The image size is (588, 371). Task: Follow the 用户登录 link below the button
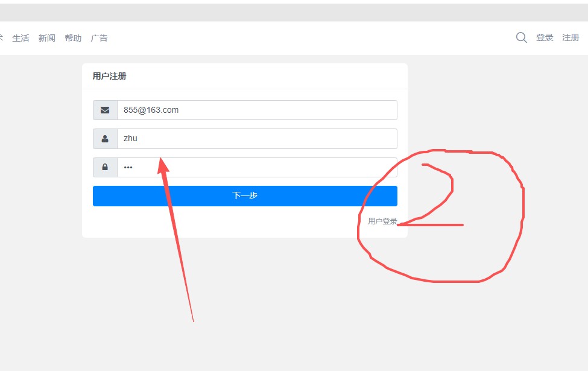[382, 221]
